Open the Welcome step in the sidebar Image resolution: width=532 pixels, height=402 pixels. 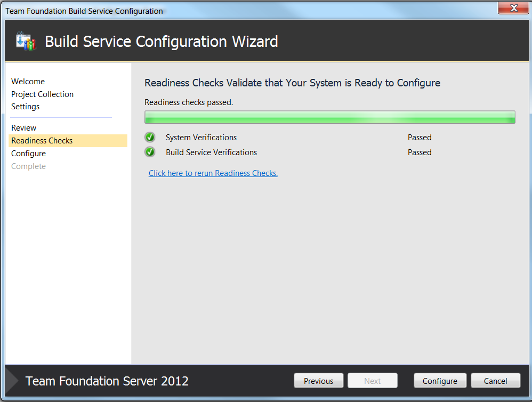click(x=28, y=82)
